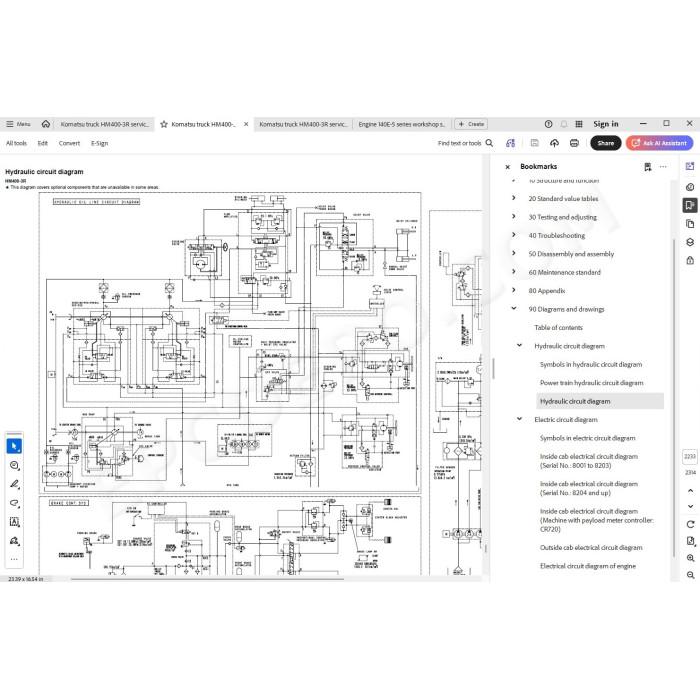The image size is (700, 700).
Task: Open Electrical circuit diagram of engine bookmark
Action: coord(588,566)
